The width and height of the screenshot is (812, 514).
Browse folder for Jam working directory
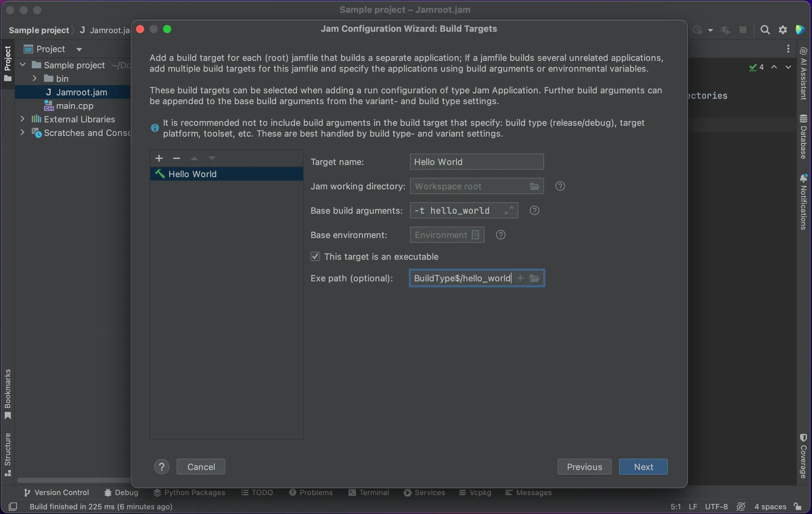pos(534,186)
